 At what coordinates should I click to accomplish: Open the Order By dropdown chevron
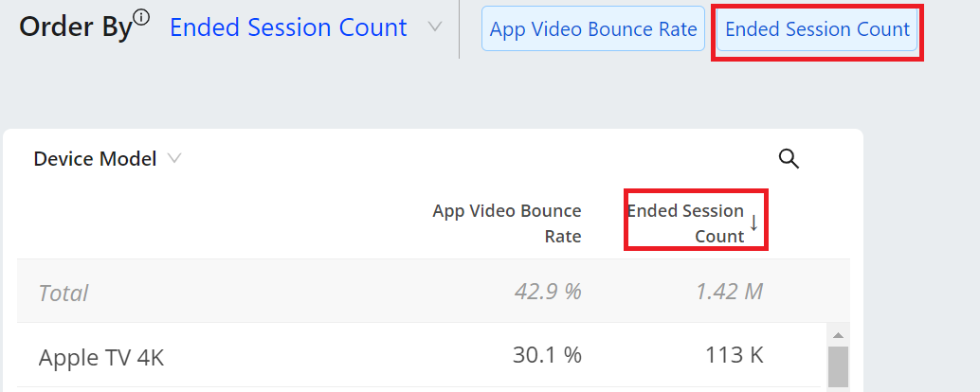(435, 27)
